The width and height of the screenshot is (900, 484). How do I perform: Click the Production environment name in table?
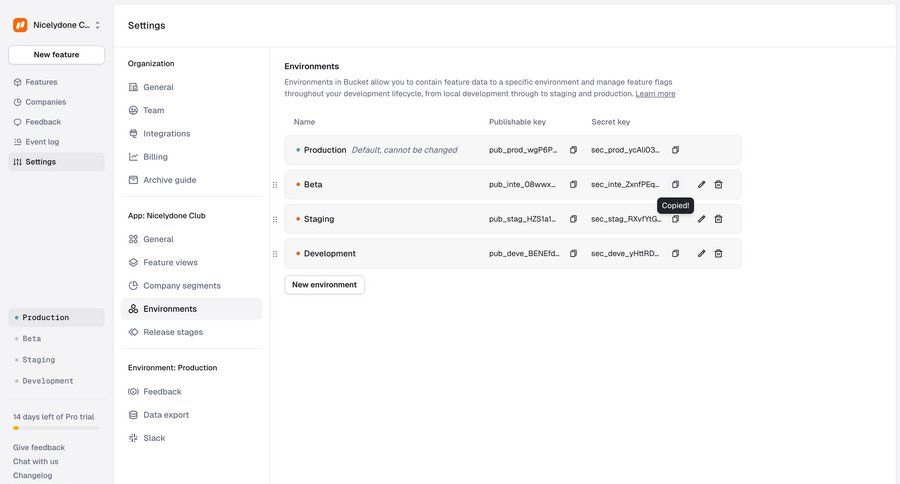pos(325,150)
